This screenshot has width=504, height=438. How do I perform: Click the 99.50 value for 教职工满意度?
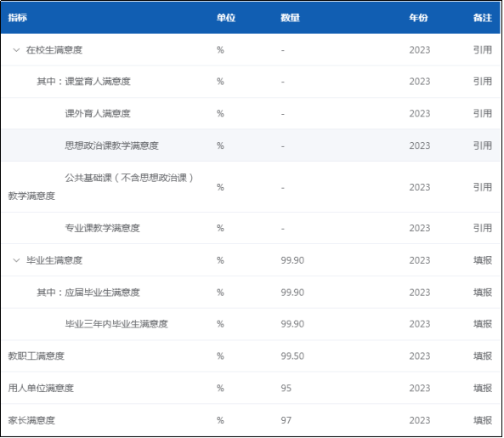[x=292, y=356]
